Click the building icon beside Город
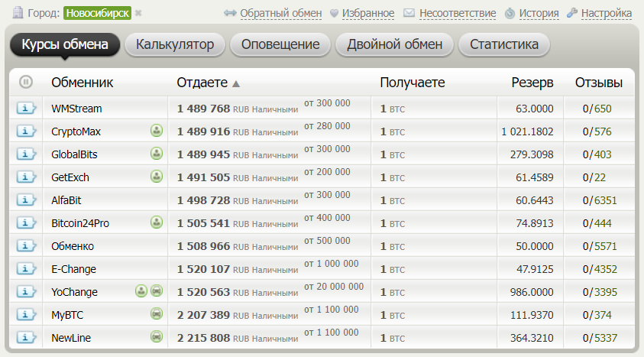Viewport: 644px width, 357px height. (18, 13)
